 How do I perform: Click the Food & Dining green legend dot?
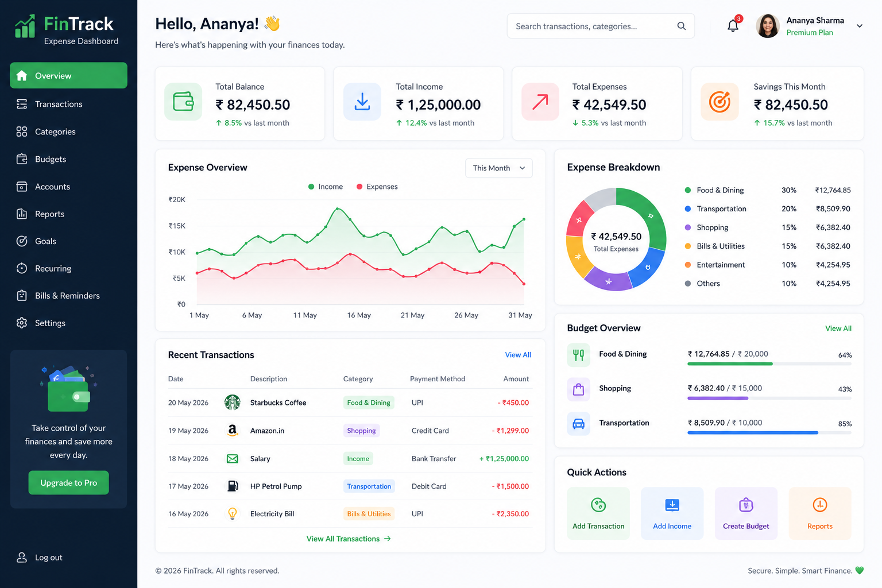point(688,190)
